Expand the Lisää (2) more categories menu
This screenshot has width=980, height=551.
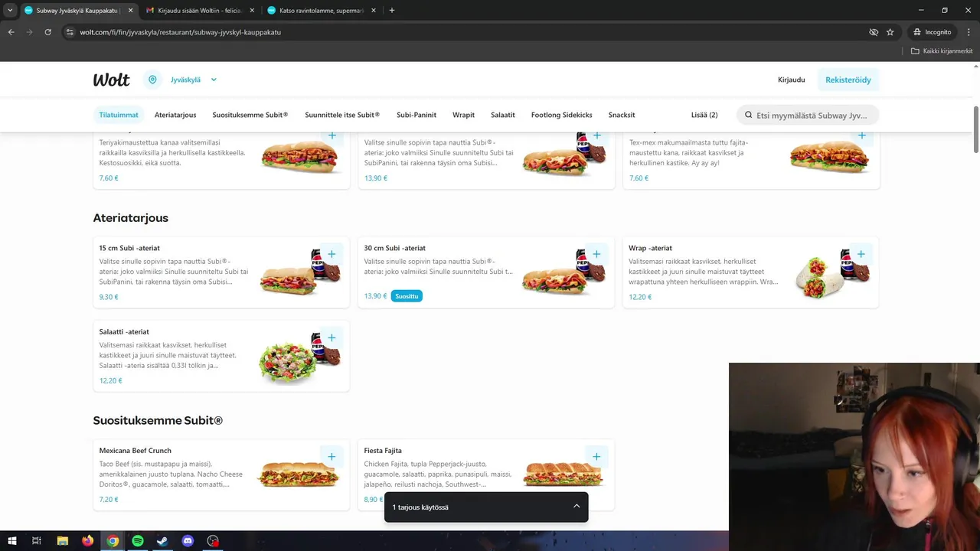point(704,115)
